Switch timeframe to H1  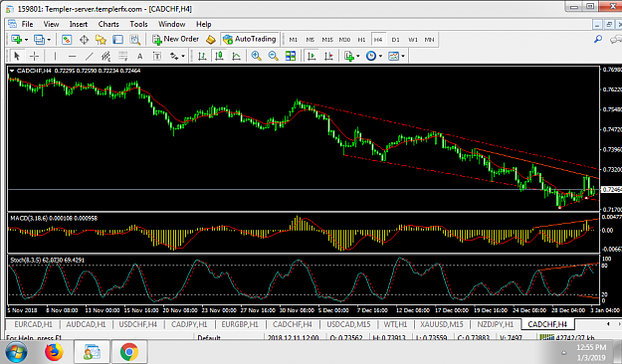click(361, 40)
